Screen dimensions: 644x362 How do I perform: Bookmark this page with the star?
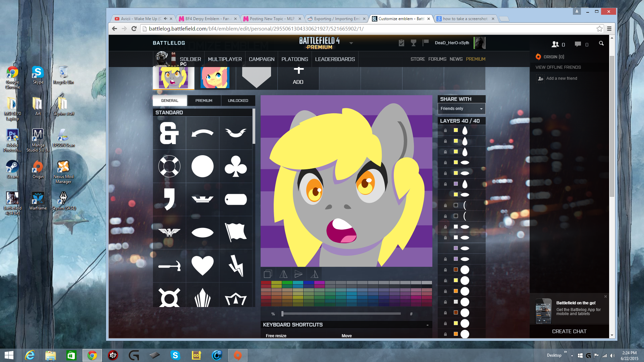[599, 29]
